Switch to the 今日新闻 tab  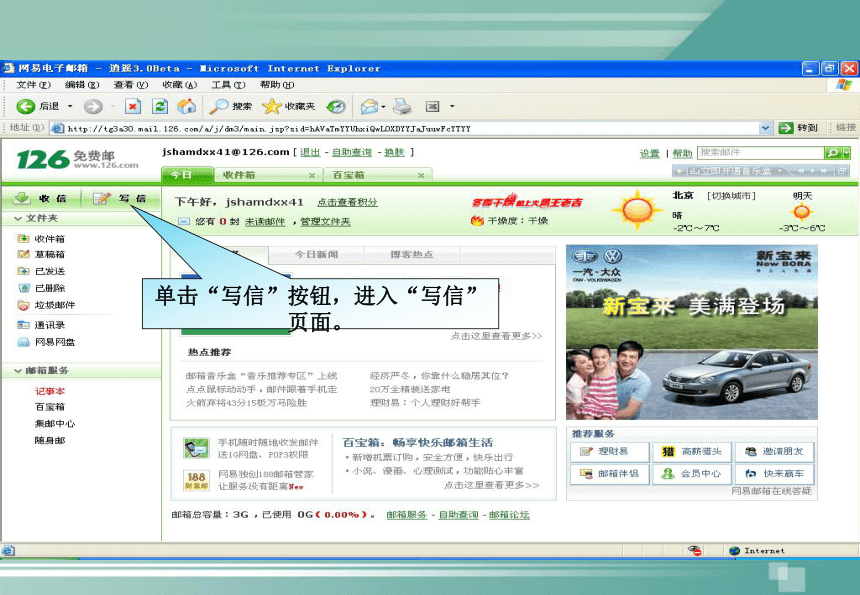pos(316,254)
